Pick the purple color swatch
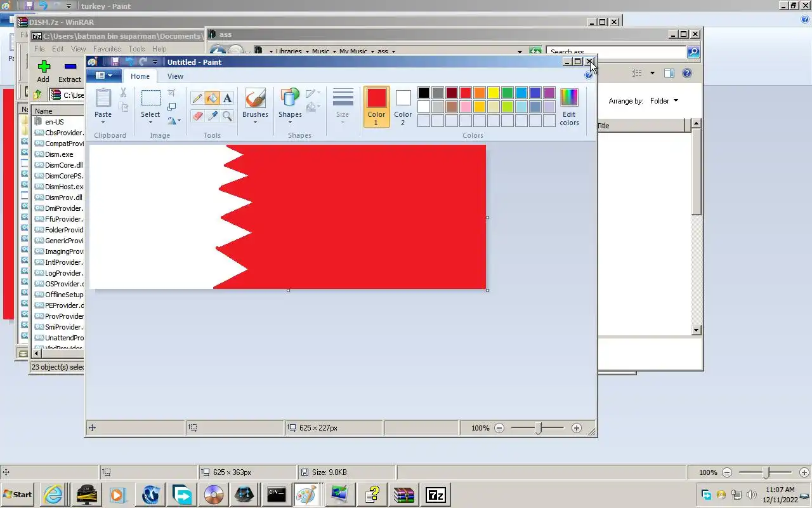 pos(549,93)
